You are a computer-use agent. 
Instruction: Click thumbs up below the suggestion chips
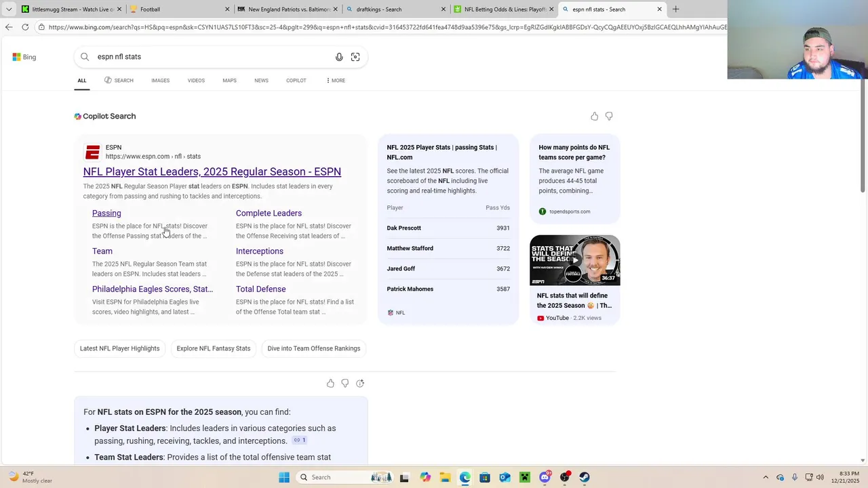(330, 384)
